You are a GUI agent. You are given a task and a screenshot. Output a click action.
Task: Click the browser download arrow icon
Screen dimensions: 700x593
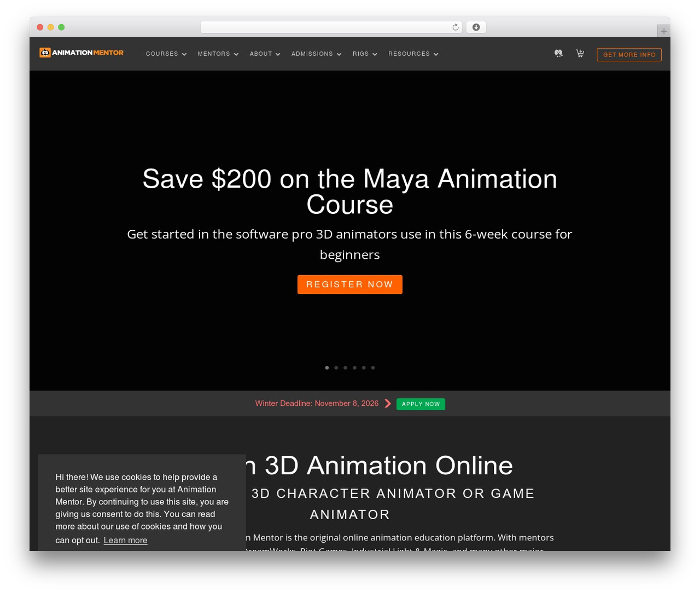coord(476,27)
